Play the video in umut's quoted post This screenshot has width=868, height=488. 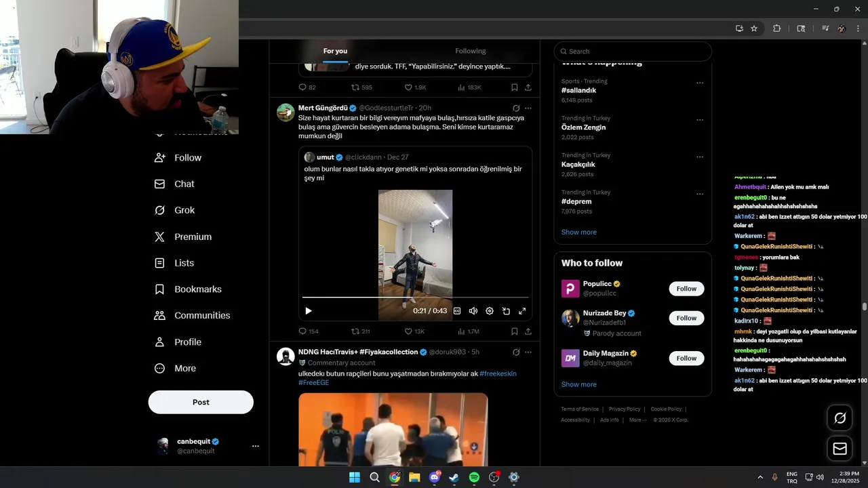pos(309,311)
